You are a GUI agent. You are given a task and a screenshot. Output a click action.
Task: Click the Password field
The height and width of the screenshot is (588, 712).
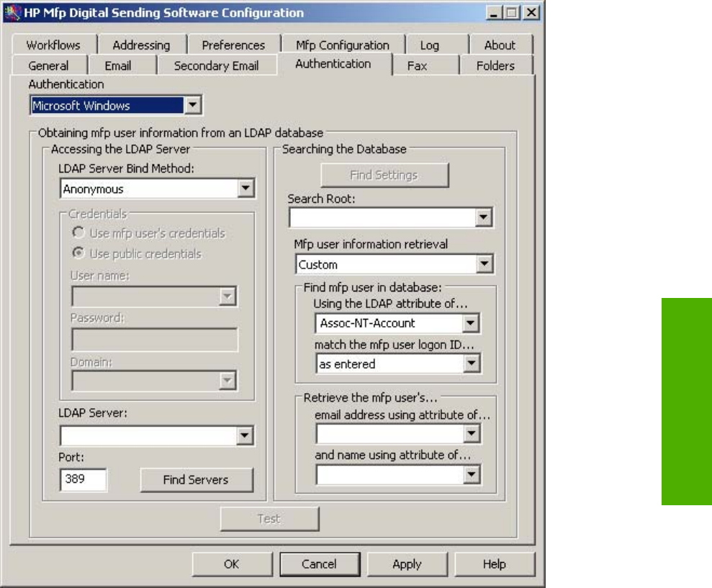154,339
